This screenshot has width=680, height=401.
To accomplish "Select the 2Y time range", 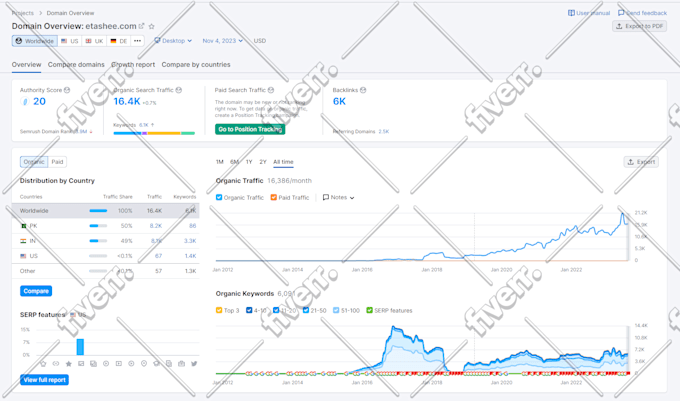I will tap(263, 162).
